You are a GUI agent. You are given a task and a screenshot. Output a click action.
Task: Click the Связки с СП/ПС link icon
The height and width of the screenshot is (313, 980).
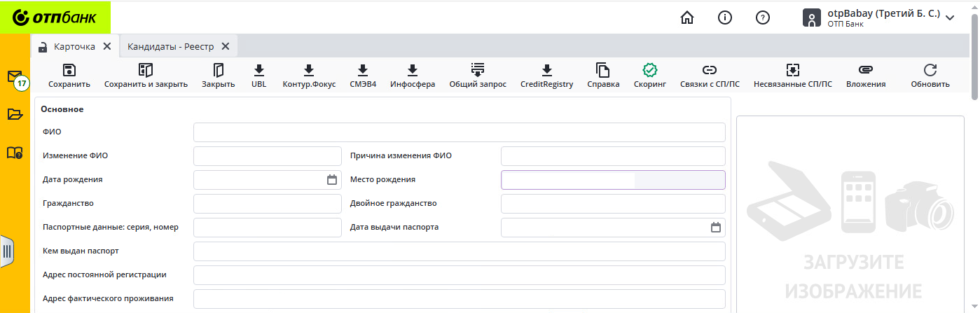(710, 70)
